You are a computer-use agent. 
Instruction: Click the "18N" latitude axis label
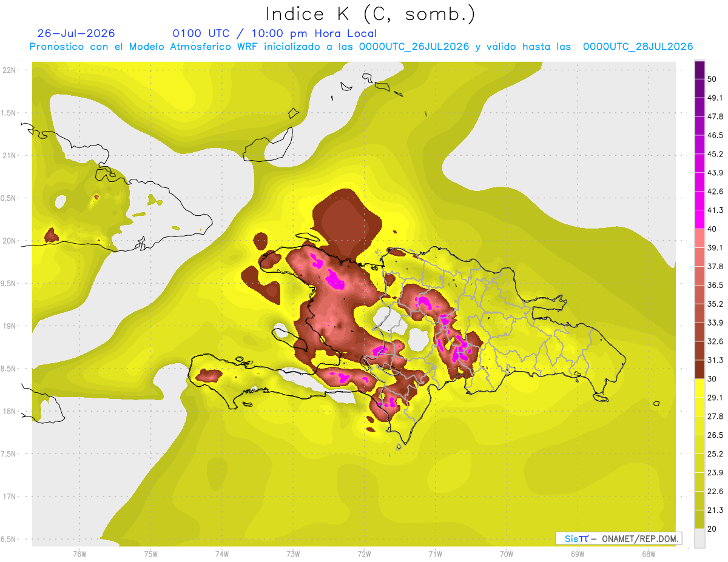click(x=9, y=412)
